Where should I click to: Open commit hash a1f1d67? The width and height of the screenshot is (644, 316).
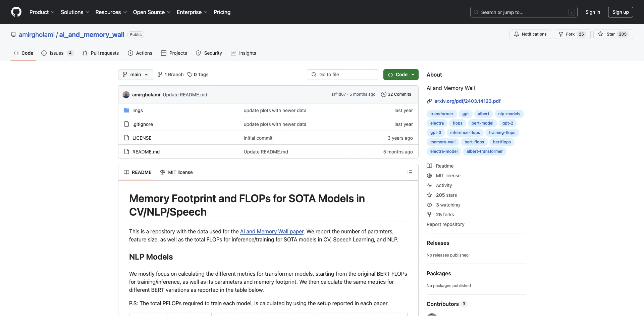pos(338,94)
